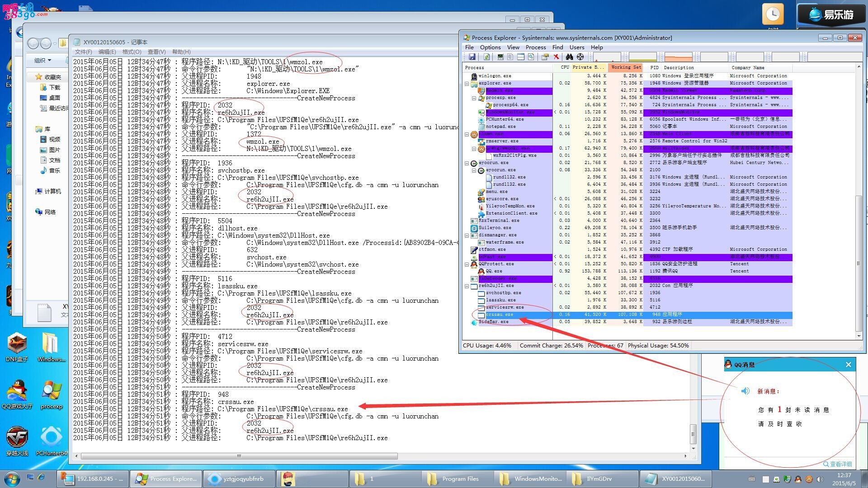Click the commit history mini graph
Screen dimensions: 868x488
pos(642,57)
